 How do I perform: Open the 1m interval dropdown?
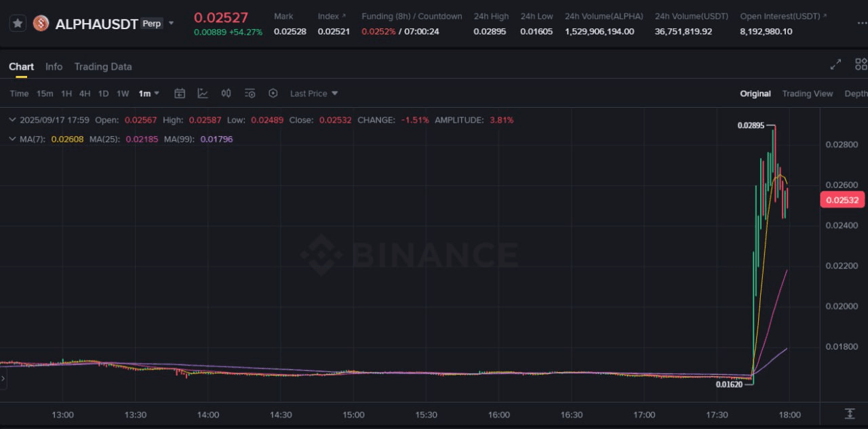[149, 94]
